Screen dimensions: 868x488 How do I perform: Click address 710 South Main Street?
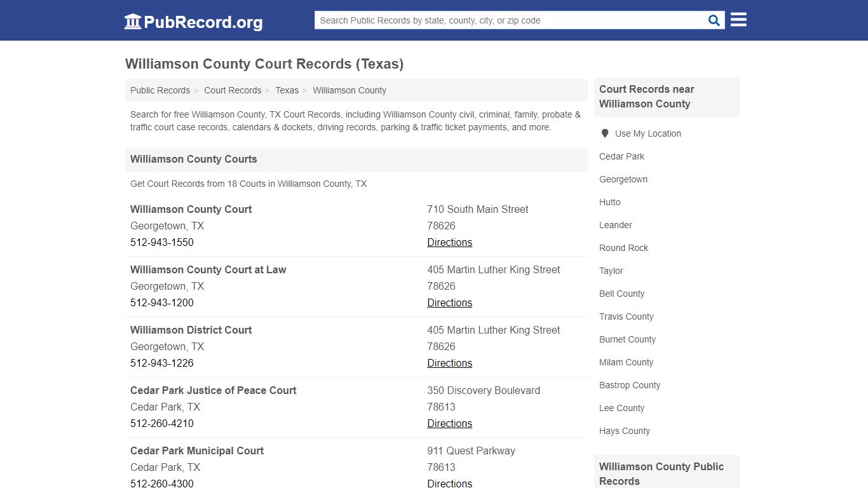point(478,209)
